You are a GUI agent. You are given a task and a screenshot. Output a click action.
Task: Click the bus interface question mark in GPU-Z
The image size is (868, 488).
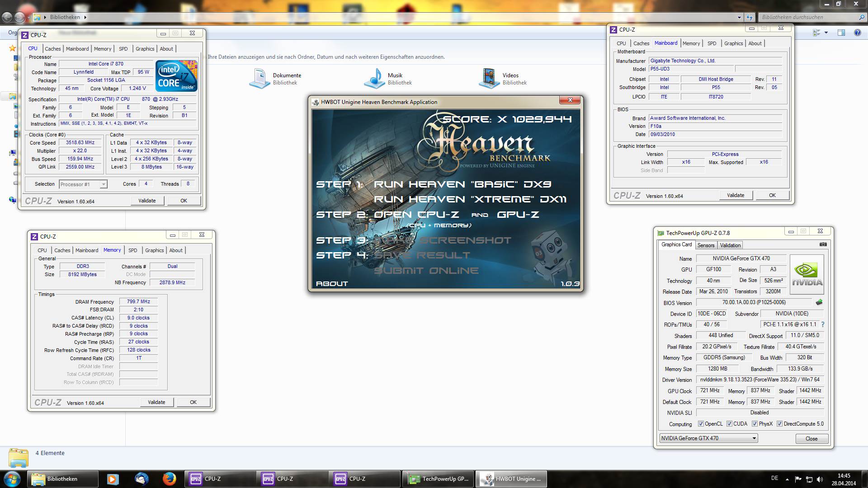pos(823,324)
